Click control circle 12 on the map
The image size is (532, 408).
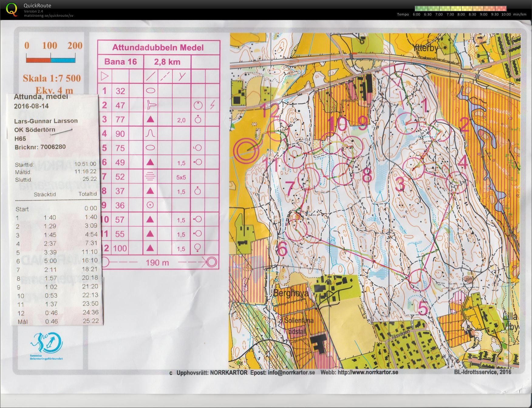click(x=278, y=130)
